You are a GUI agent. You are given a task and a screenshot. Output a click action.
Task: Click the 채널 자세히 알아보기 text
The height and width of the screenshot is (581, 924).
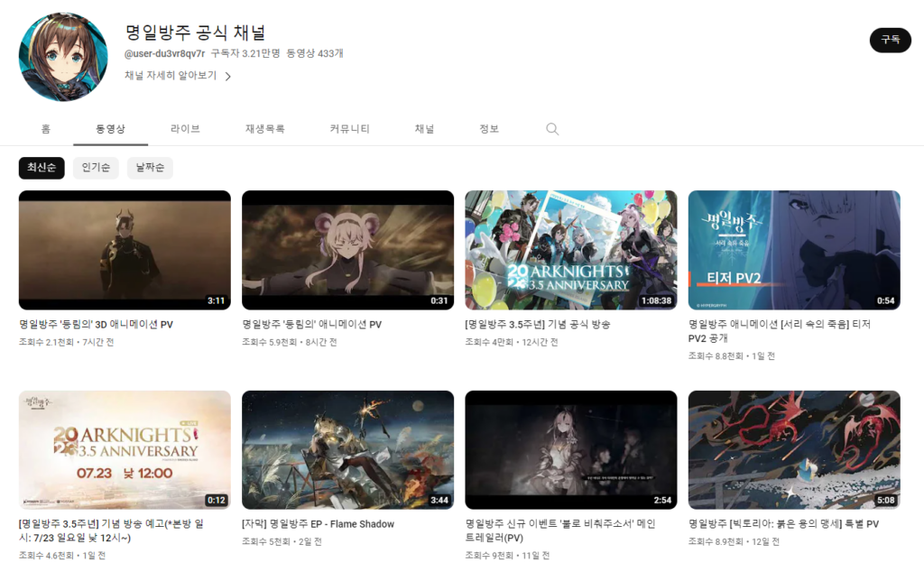(171, 76)
